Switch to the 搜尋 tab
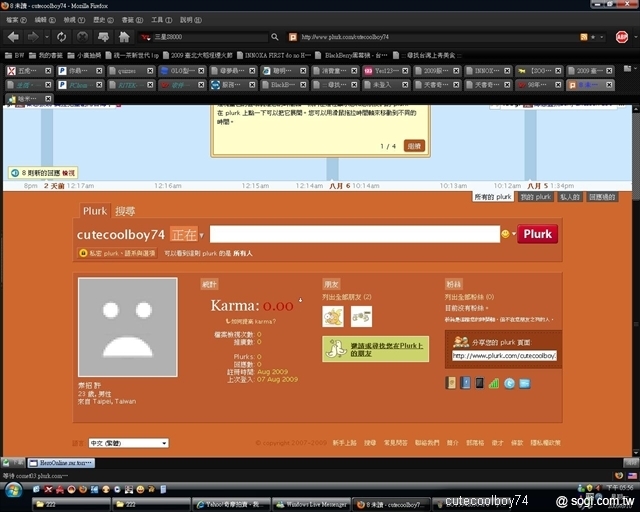640x512 pixels. 124,211
